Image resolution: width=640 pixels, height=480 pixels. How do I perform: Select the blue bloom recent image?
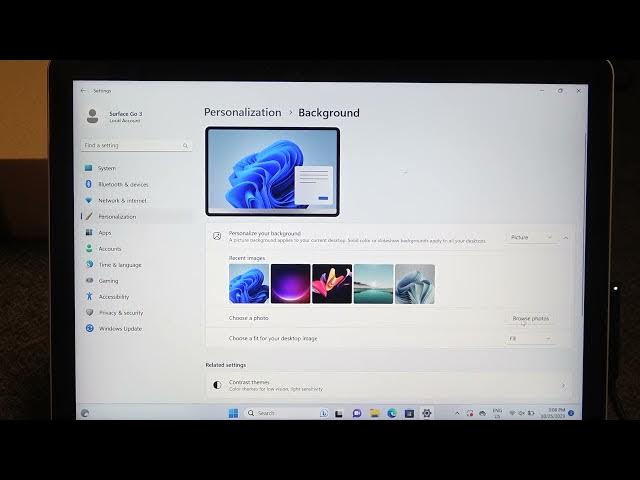click(249, 284)
